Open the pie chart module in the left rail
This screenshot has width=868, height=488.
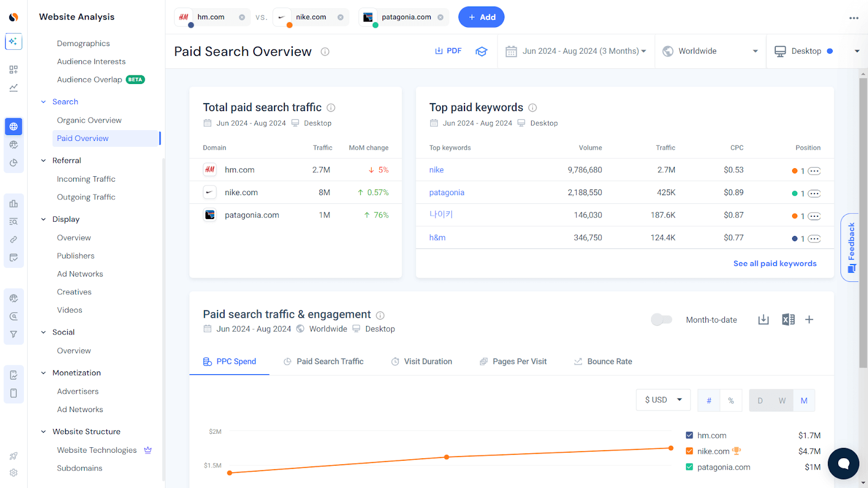14,162
